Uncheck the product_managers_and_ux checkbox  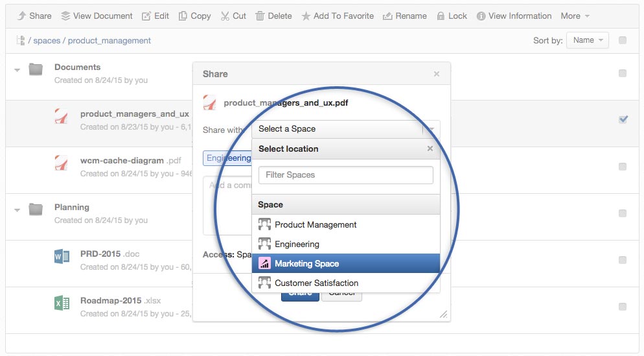[623, 119]
